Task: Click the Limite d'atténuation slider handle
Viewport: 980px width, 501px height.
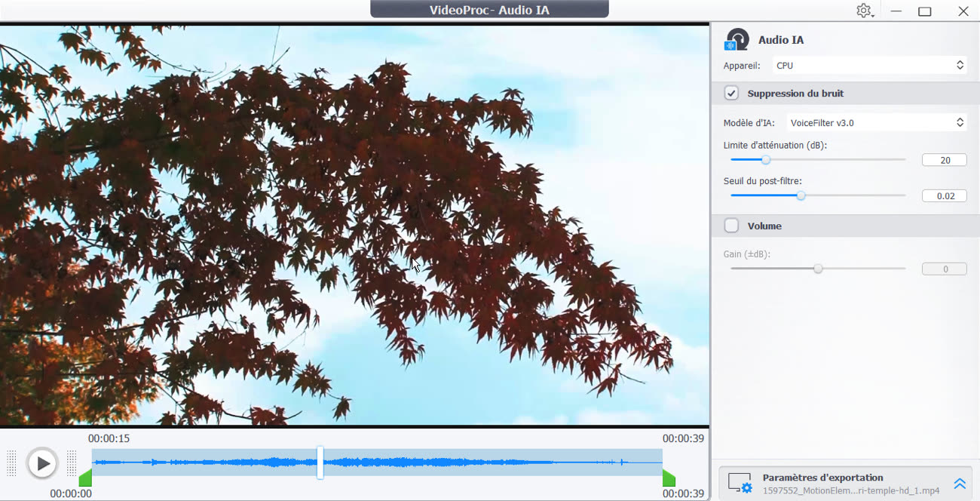Action: click(766, 160)
